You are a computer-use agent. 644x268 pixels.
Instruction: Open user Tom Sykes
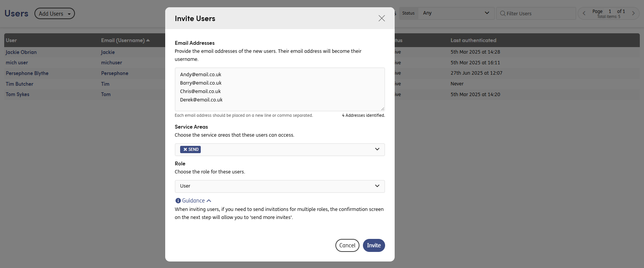18,94
